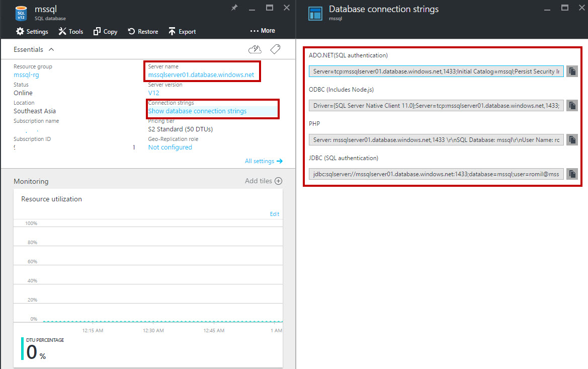Copy the ODBC connection string
Image resolution: width=588 pixels, height=369 pixels.
point(572,106)
